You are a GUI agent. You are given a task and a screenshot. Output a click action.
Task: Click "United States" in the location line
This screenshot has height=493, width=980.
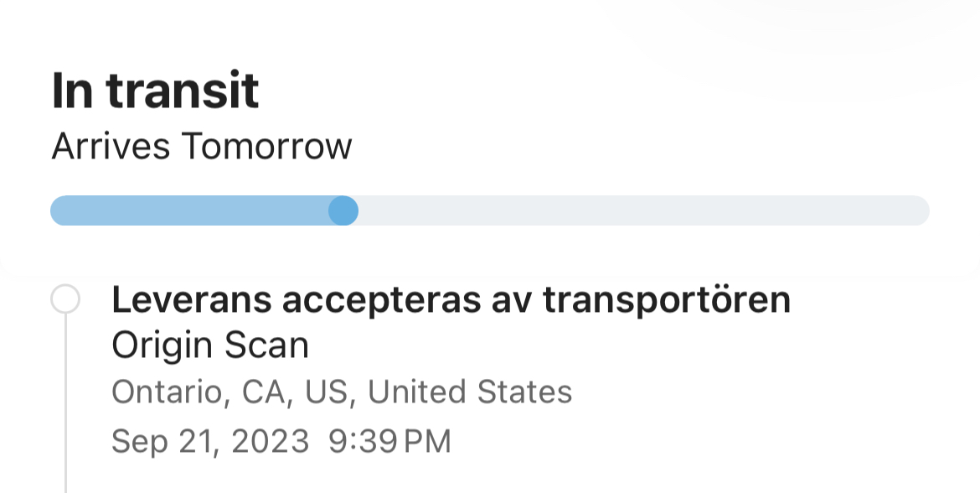(470, 392)
